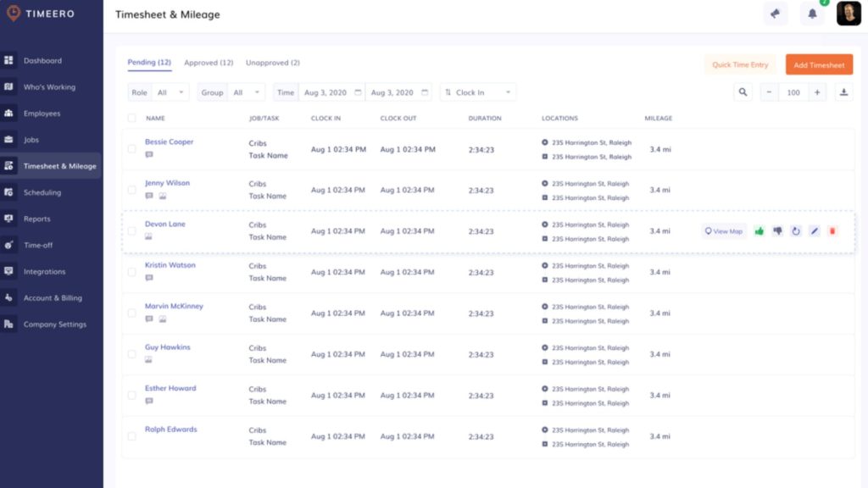The width and height of the screenshot is (868, 488).
Task: Approve Devon Lane's timesheet with thumbs up
Action: click(759, 230)
